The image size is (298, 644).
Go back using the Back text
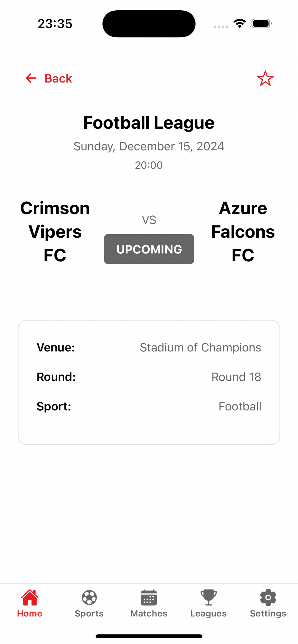58,79
